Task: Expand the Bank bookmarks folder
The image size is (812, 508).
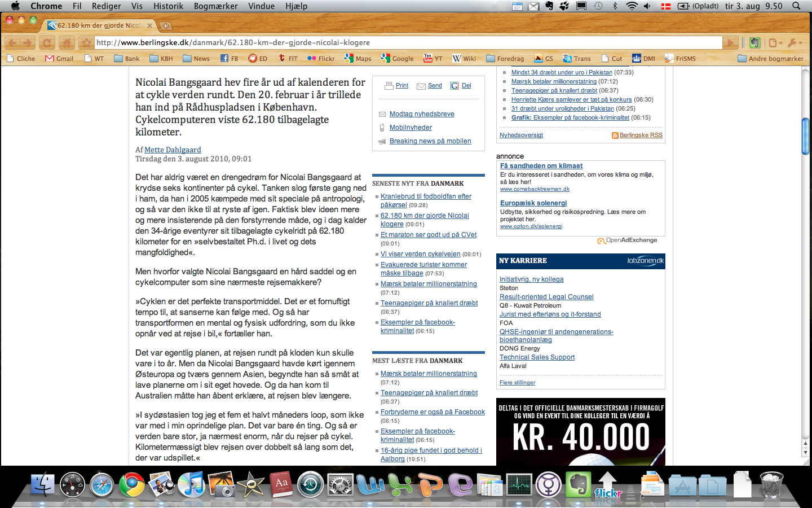Action: click(x=127, y=58)
